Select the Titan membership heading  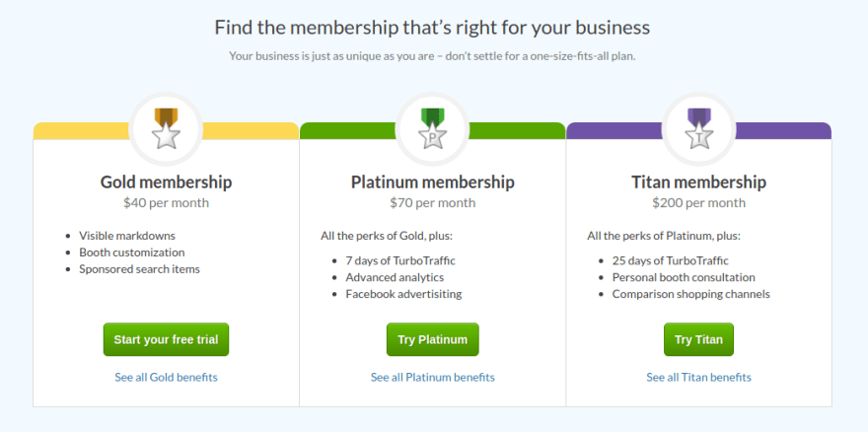point(698,182)
